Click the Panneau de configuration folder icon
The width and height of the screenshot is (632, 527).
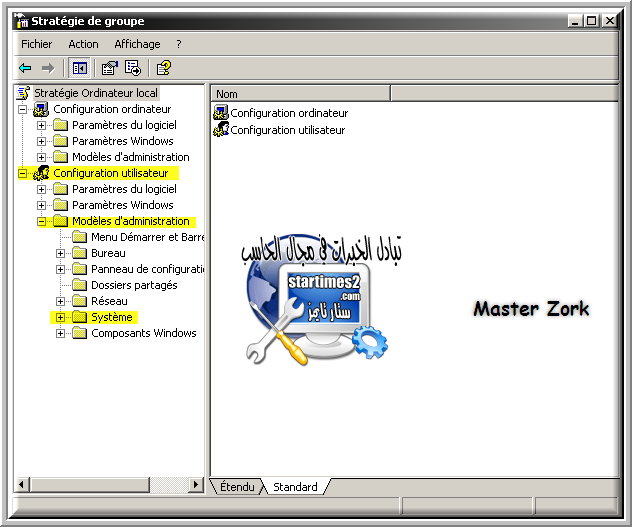79,269
